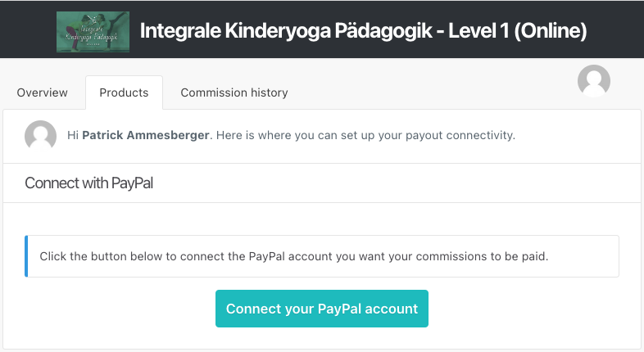The width and height of the screenshot is (644, 352).
Task: Click the Integrale Kinderyoga Pädagogik page title
Action: (x=363, y=31)
